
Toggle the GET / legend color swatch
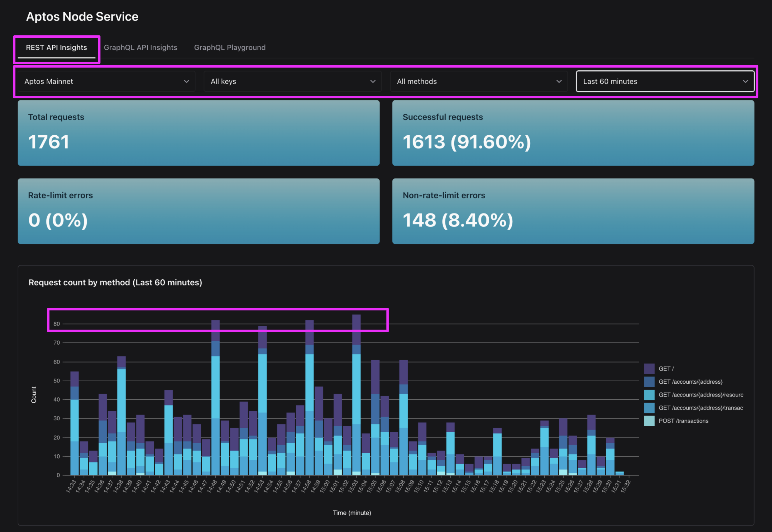[x=649, y=369]
